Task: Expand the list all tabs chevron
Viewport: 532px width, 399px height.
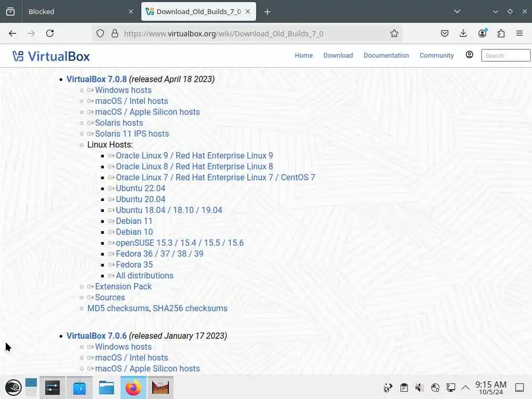Action: click(457, 11)
